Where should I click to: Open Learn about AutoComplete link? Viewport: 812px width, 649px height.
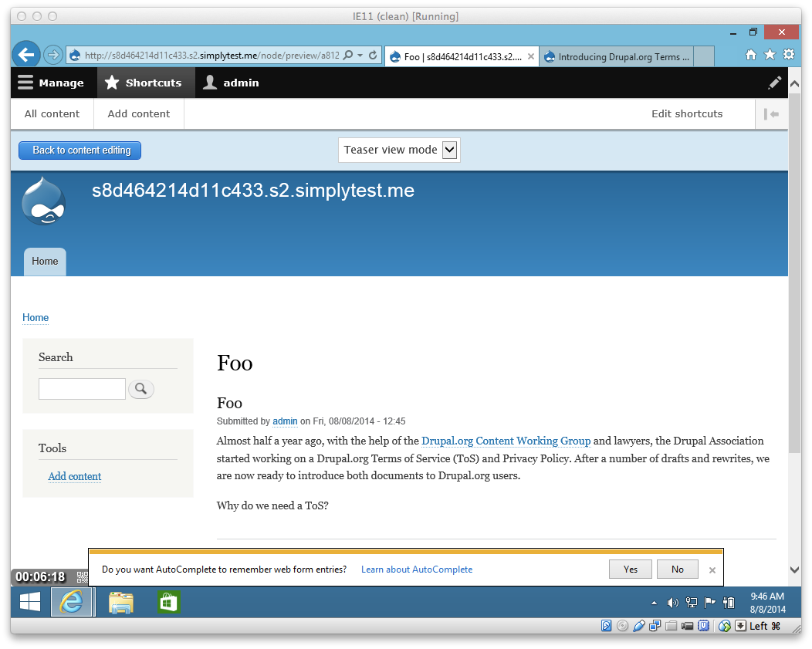coord(416,570)
